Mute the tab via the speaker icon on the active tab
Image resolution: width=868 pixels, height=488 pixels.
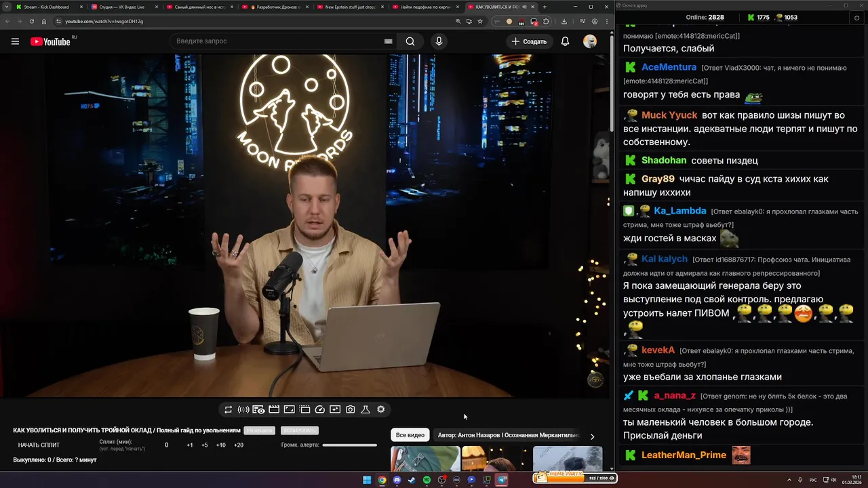524,7
